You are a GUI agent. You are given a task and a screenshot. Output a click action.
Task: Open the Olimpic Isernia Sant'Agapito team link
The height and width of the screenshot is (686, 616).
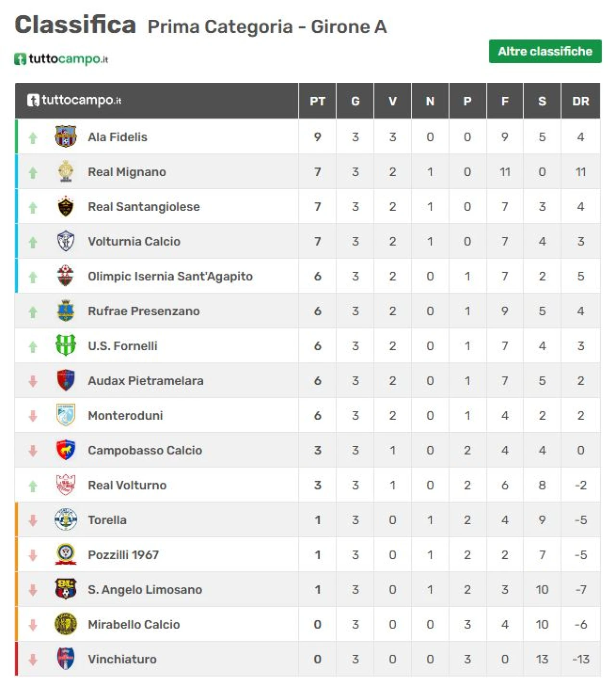pyautogui.click(x=170, y=276)
